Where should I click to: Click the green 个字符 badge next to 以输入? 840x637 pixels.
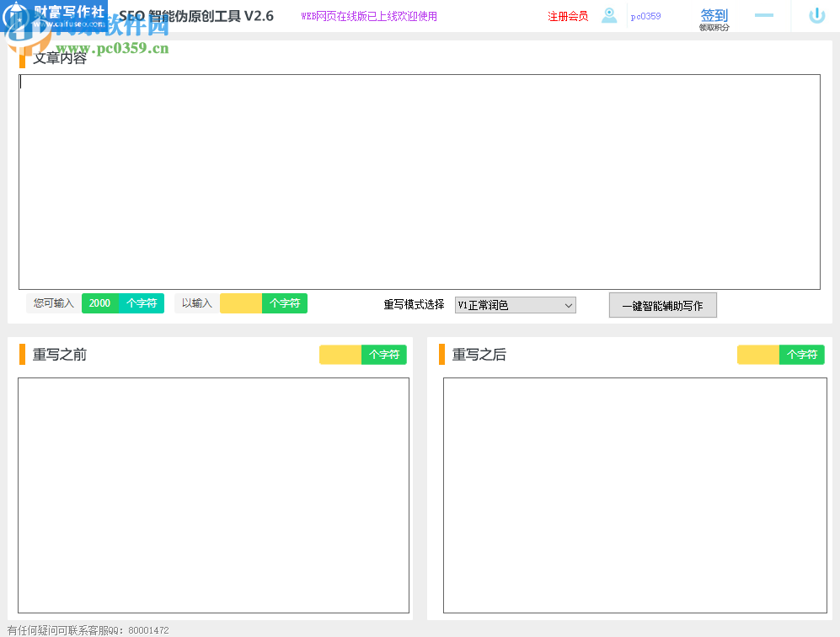point(284,302)
